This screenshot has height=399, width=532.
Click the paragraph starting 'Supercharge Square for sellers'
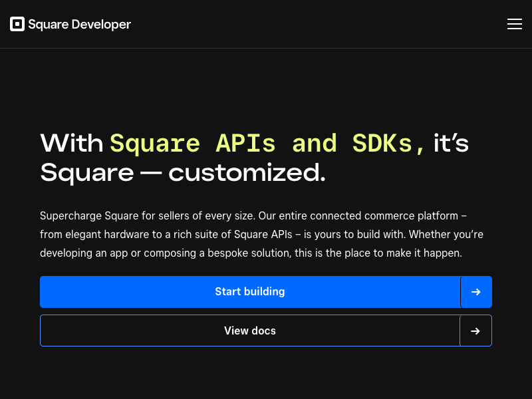pos(261,235)
